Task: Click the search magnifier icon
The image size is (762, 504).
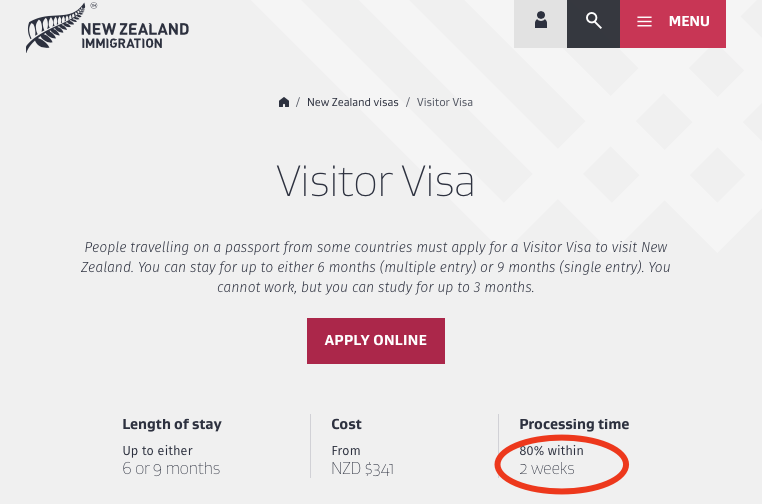Action: tap(594, 21)
